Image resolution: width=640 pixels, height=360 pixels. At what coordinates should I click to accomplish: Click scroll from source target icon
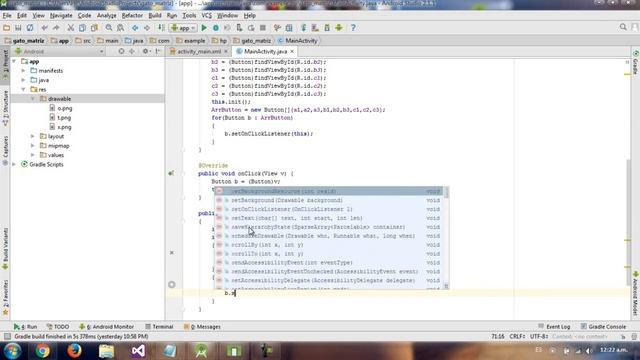click(121, 51)
